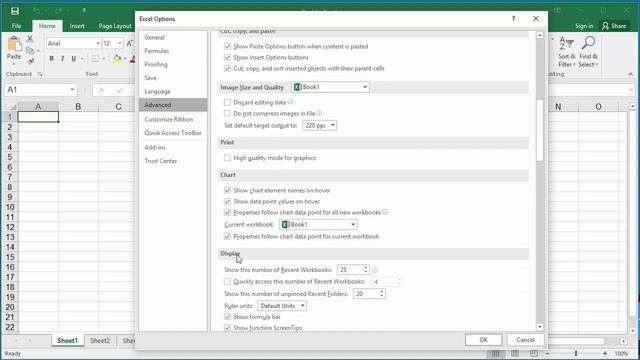
Task: Open Ruler units Default Units dropdown
Action: click(x=282, y=306)
